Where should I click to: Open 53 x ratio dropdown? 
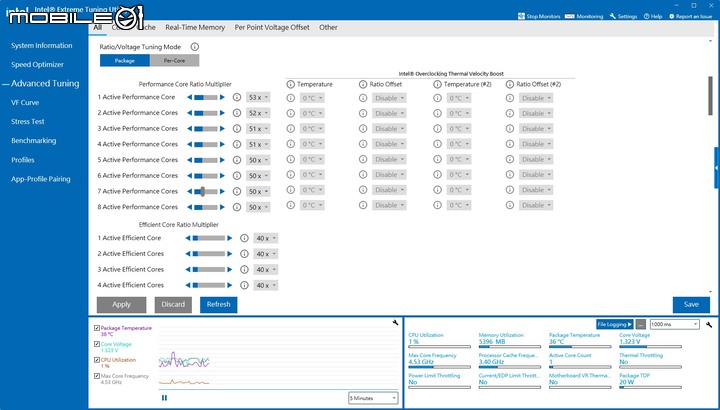click(258, 98)
